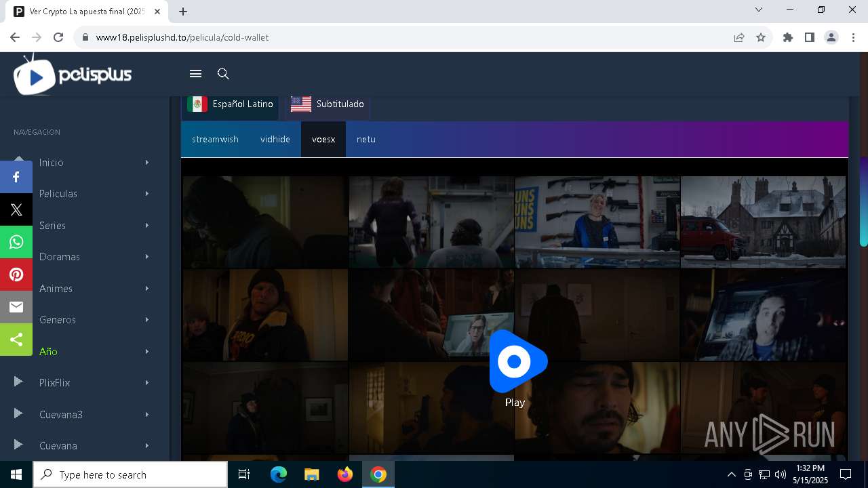Open the PlixFlix menu item
This screenshot has height=488, width=868.
[x=54, y=383]
